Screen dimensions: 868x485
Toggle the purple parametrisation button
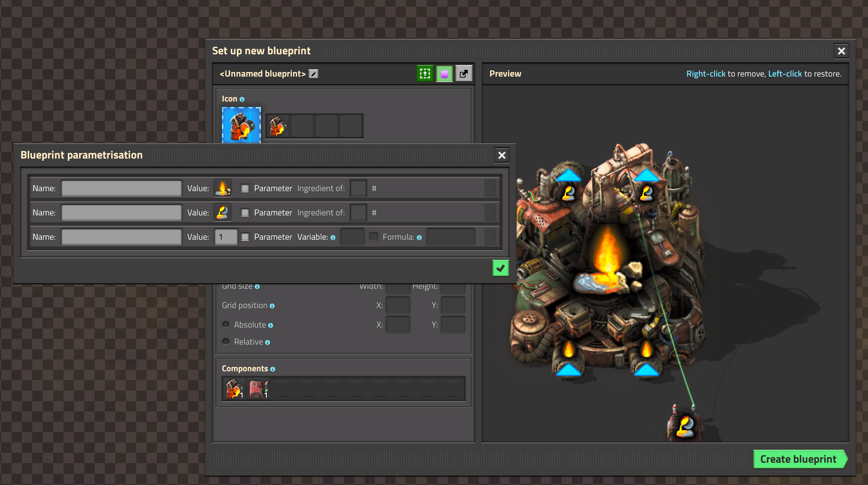tap(444, 74)
